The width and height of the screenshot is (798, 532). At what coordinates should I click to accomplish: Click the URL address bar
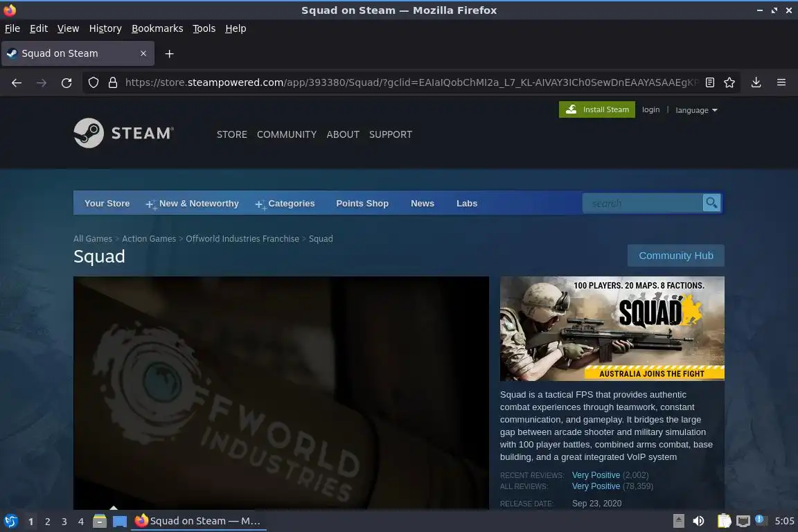[411, 82]
